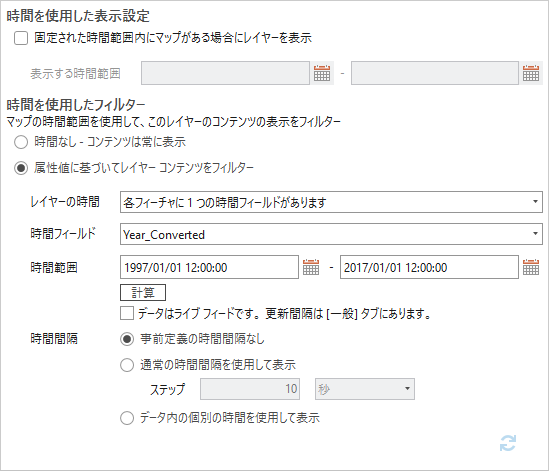Open calendar picker for 1997/01/01 start time
Viewport: 549px width, 471px height.
(x=311, y=267)
